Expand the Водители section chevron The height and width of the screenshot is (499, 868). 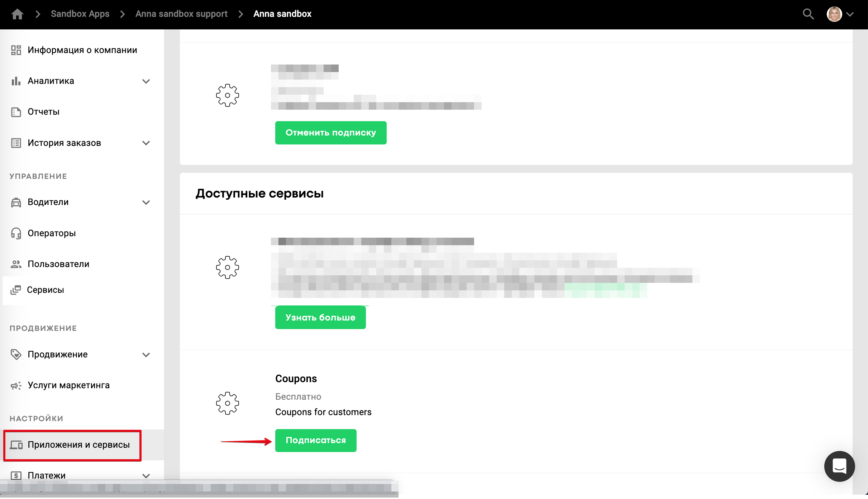(x=146, y=202)
